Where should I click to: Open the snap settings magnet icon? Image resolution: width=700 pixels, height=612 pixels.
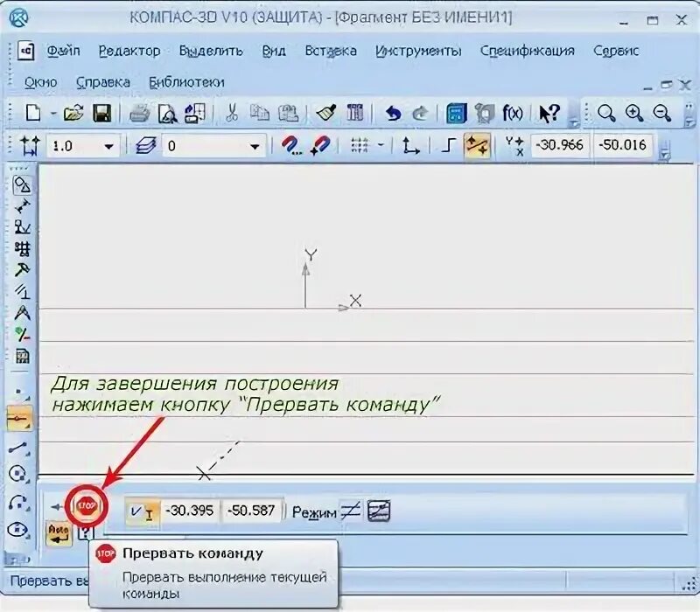point(290,146)
